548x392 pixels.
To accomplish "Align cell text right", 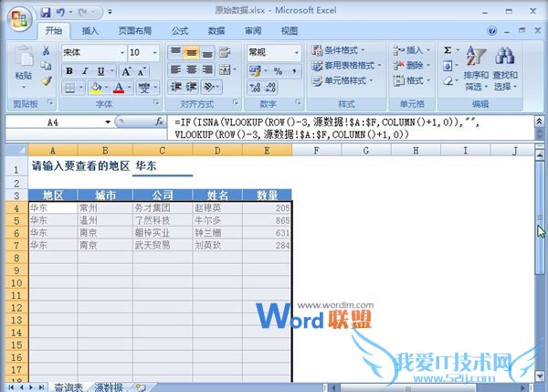I will pyautogui.click(x=207, y=69).
